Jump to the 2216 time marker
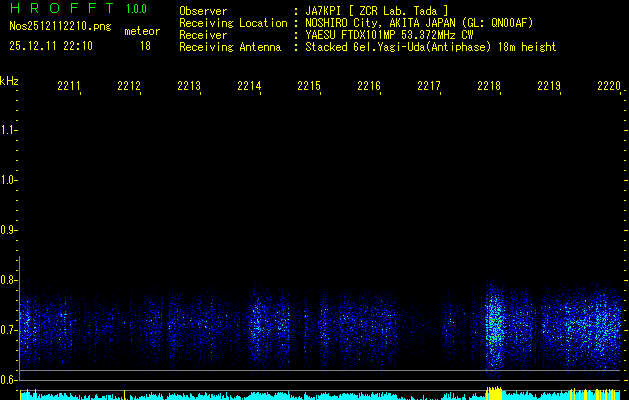 tap(369, 87)
